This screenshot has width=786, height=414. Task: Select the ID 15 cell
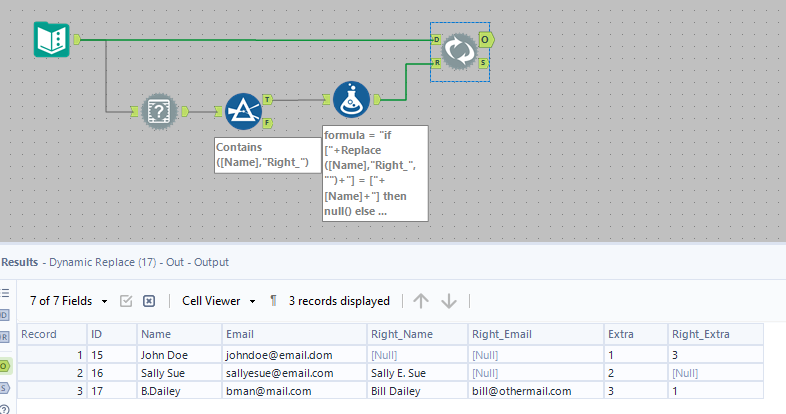112,355
